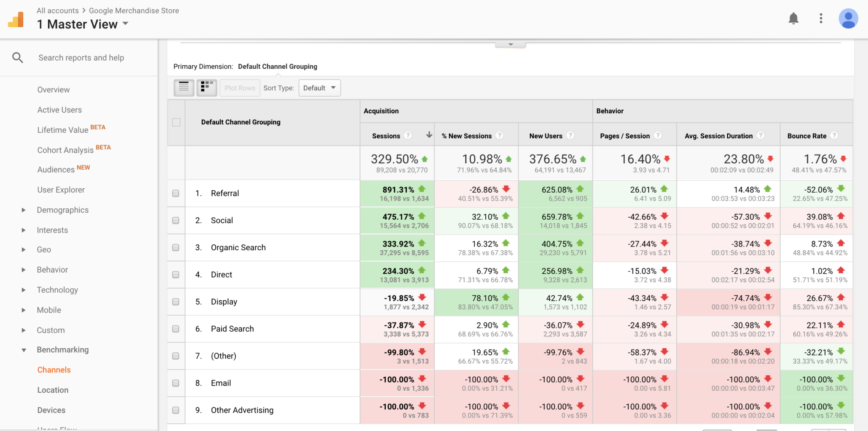Open the Lifetime Value report

tap(63, 130)
